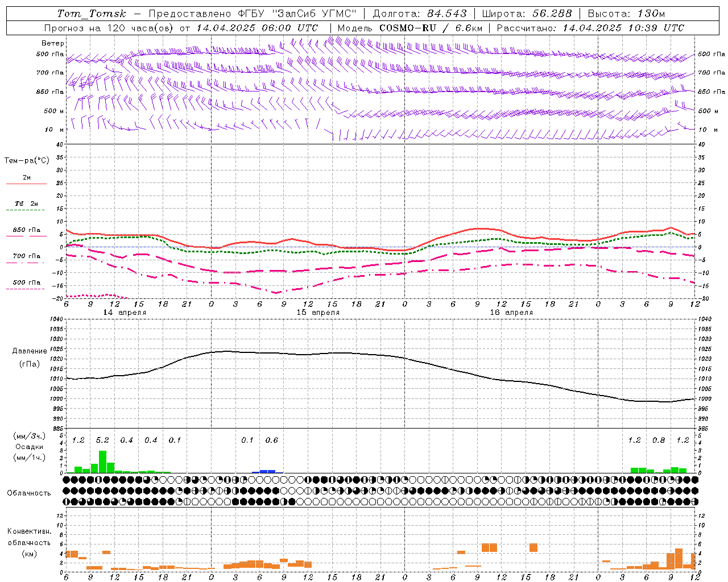Click the "Прогноз на 120 часа(ов)" text

click(109, 28)
